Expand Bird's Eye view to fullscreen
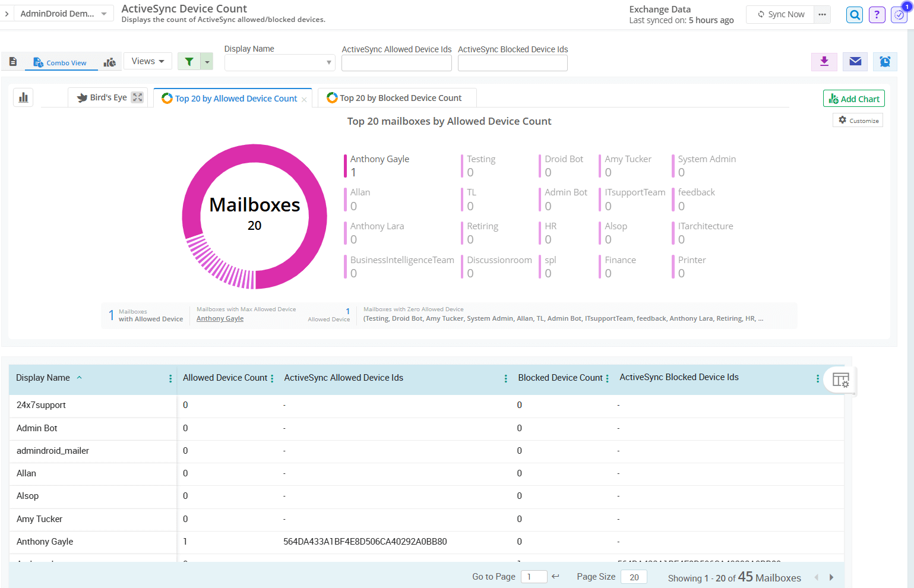 [138, 97]
